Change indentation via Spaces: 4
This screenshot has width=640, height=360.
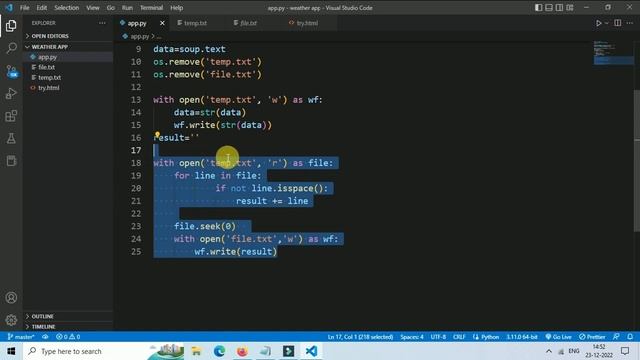click(x=411, y=337)
